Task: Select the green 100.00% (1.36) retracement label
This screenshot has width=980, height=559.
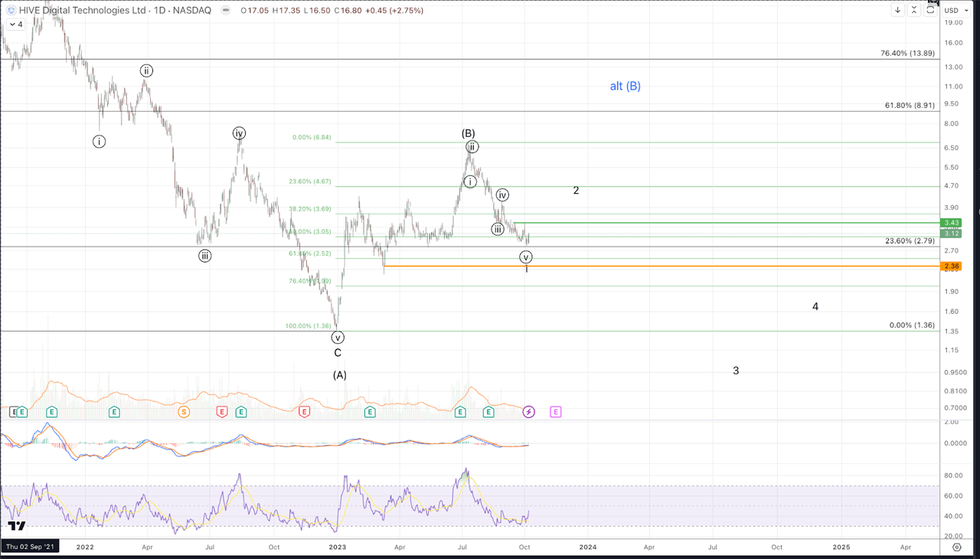Action: pyautogui.click(x=309, y=326)
